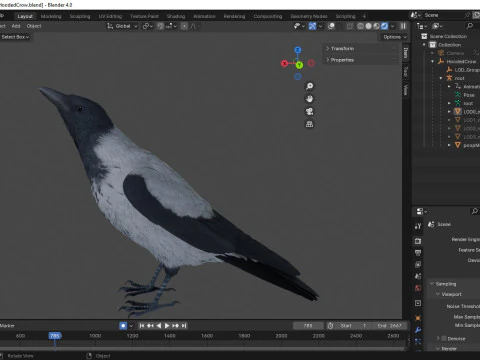Click the Scene Collection icon
This screenshot has width=480, height=360.
click(x=424, y=36)
